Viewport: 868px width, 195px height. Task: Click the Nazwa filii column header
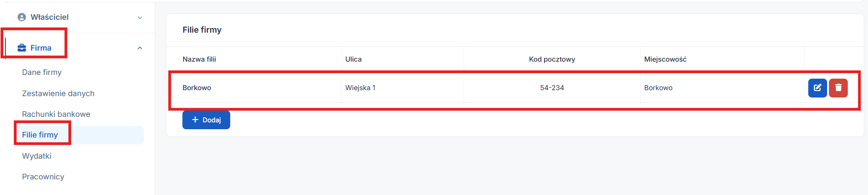pos(199,59)
